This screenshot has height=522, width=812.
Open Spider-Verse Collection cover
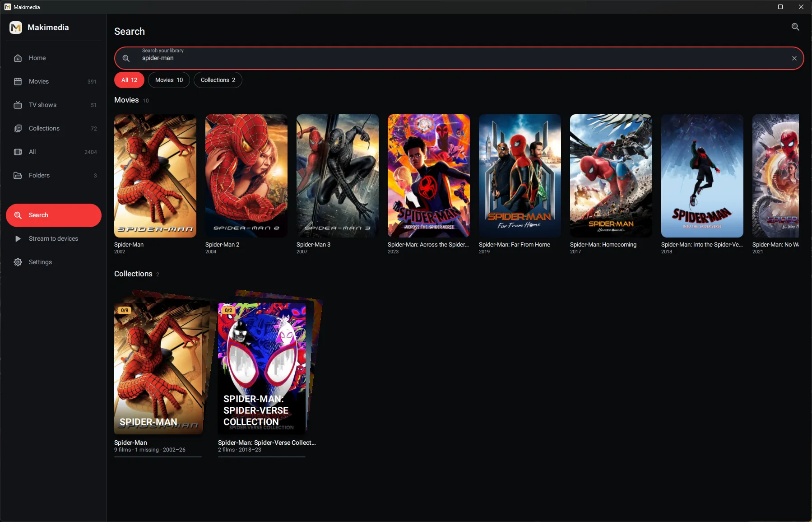pos(262,368)
